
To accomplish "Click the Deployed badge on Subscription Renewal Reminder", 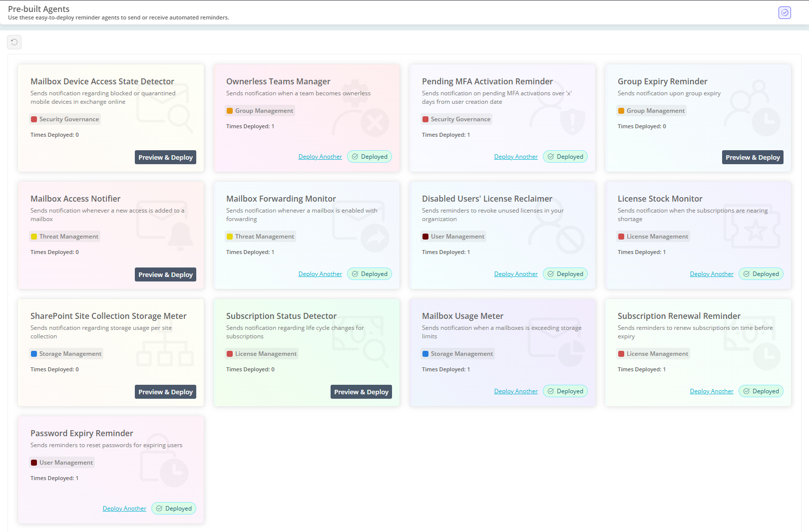I will (x=761, y=391).
